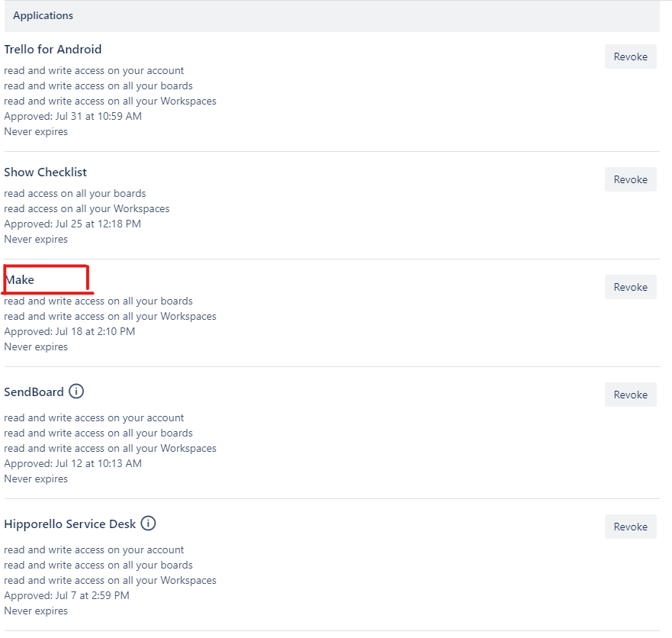Image resolution: width=672 pixels, height=638 pixels.
Task: Click 'Never expires' under Trello for Android
Action: click(x=36, y=131)
